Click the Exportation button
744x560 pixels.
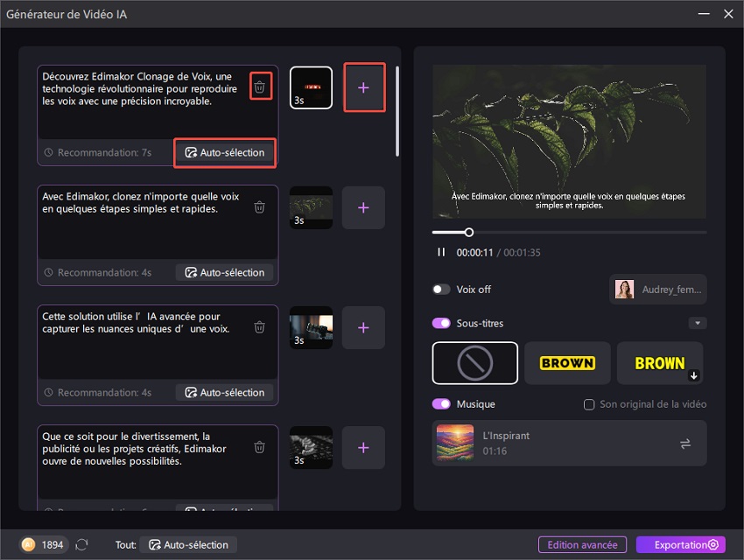point(681,545)
